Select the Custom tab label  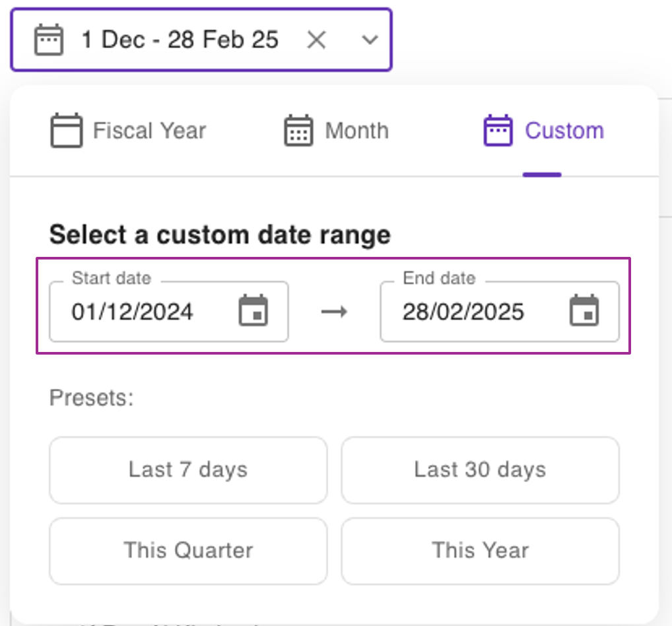click(564, 131)
